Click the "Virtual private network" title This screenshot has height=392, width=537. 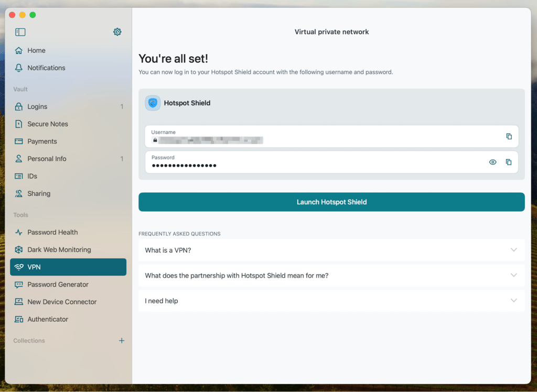click(x=331, y=32)
